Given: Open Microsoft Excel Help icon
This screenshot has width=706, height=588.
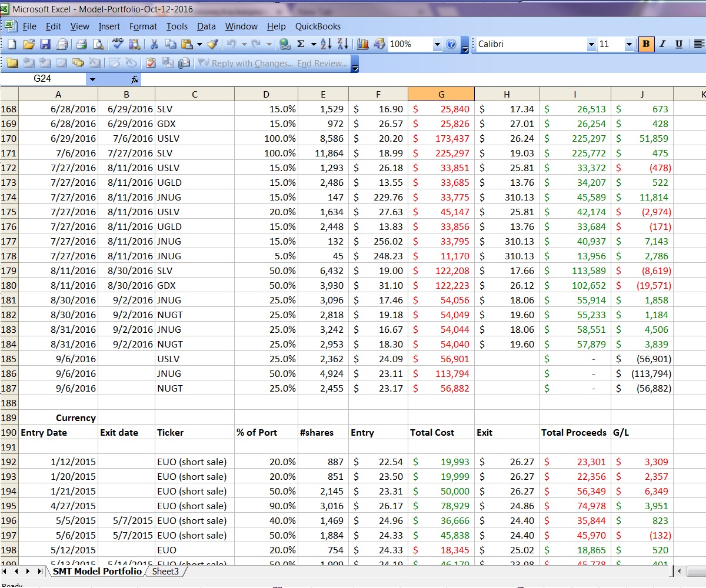Looking at the screenshot, I should point(451,44).
